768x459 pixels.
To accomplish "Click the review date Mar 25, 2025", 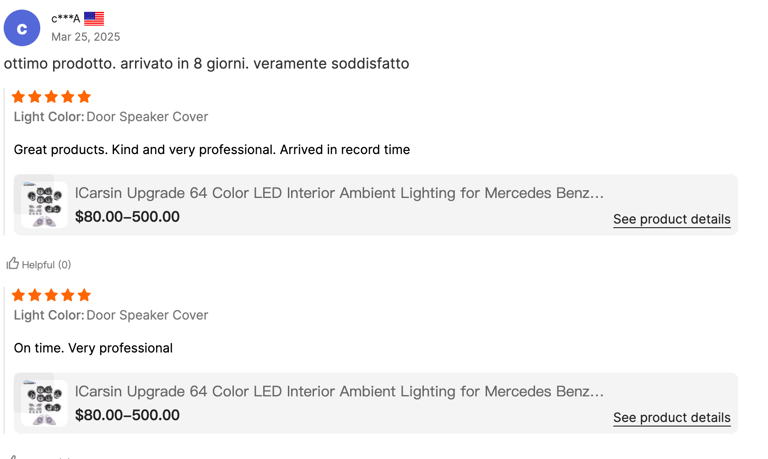I will coord(86,37).
